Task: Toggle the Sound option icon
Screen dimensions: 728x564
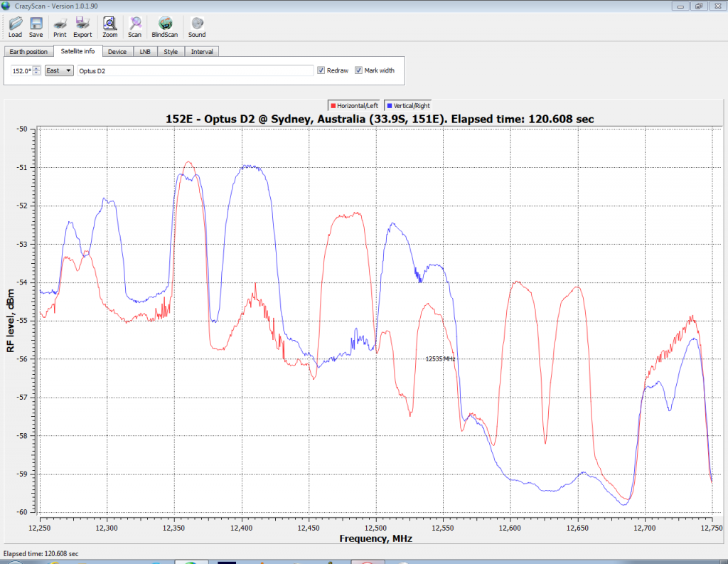Action: coord(197,27)
